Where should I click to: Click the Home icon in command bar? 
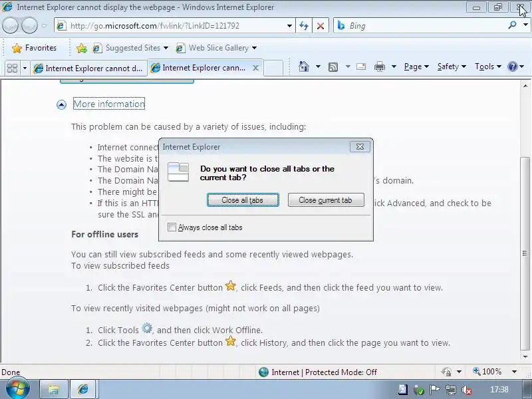click(304, 66)
